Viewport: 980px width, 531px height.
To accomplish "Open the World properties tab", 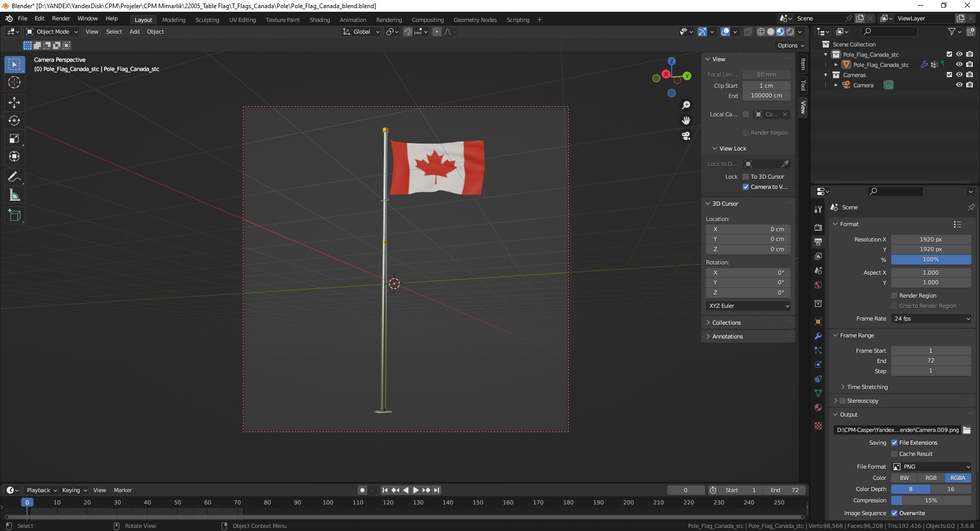I will tap(818, 285).
